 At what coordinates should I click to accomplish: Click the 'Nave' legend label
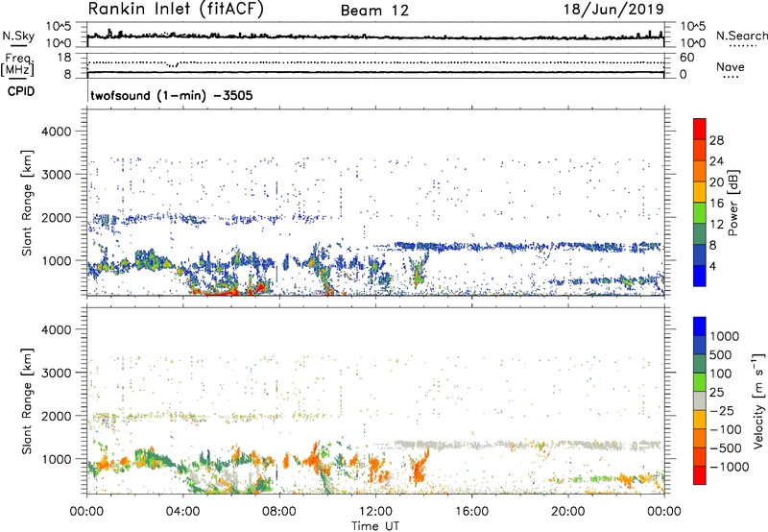[x=731, y=66]
